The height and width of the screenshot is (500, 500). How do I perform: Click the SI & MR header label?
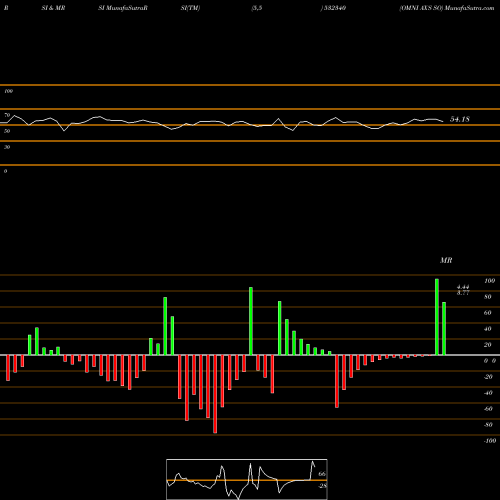tap(53, 8)
